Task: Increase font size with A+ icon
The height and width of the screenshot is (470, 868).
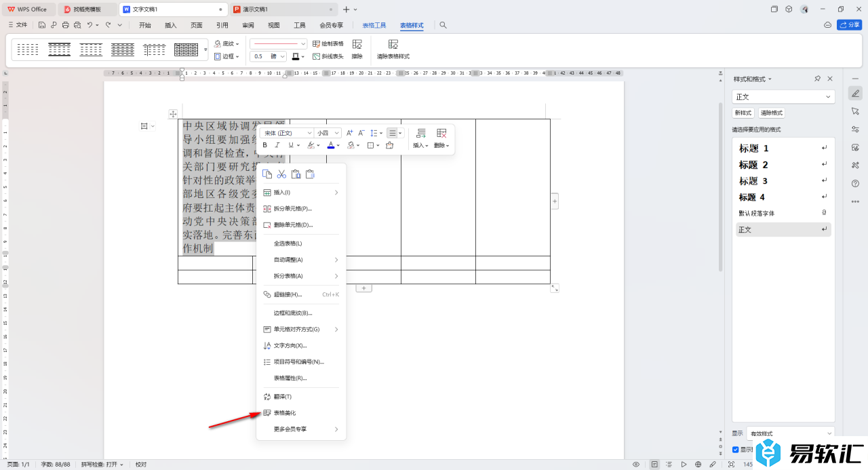Action: [350, 133]
